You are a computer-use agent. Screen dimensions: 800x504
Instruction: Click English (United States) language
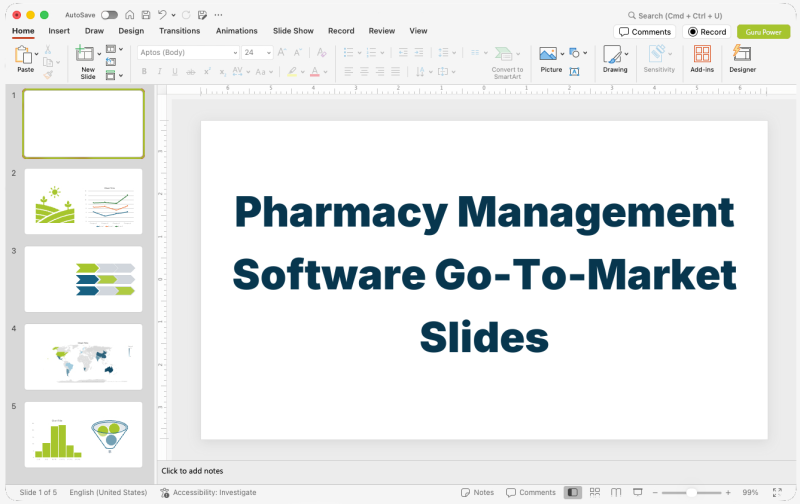click(108, 492)
